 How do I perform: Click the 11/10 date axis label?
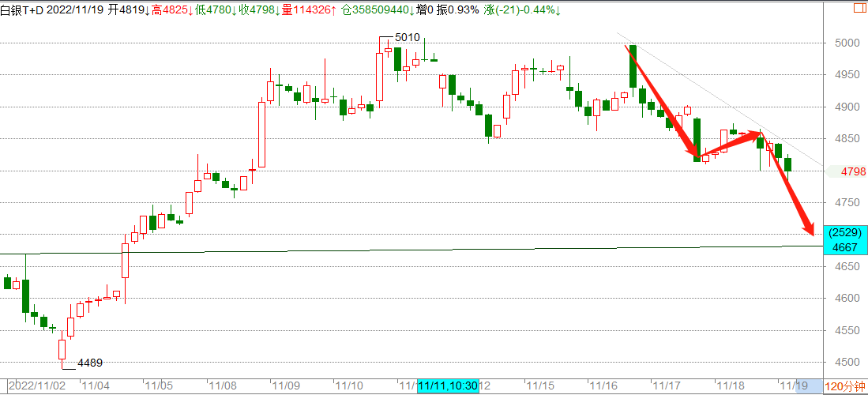350,386
